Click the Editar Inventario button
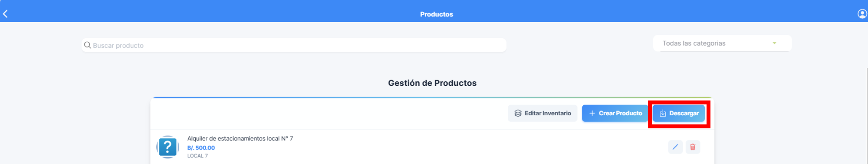Image resolution: width=868 pixels, height=164 pixels. tap(542, 113)
